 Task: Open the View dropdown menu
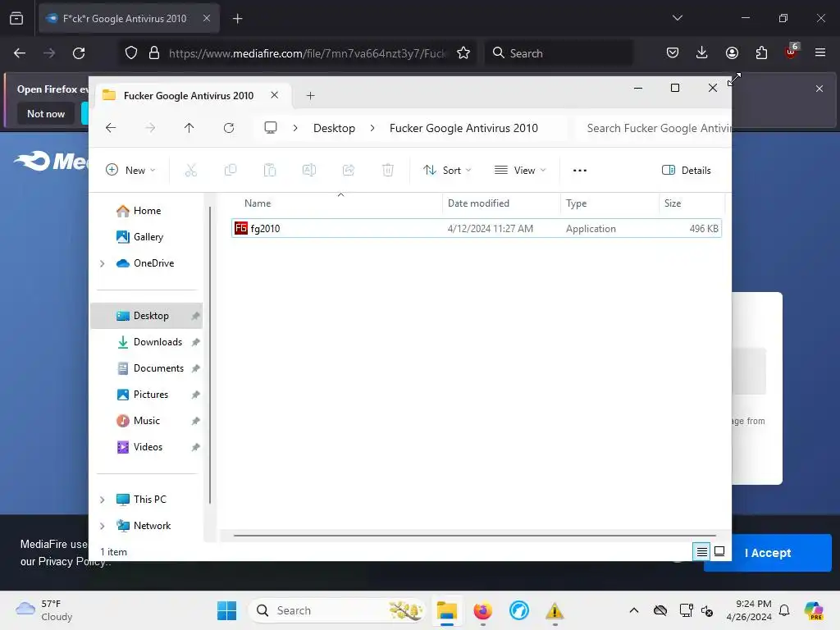tap(520, 171)
